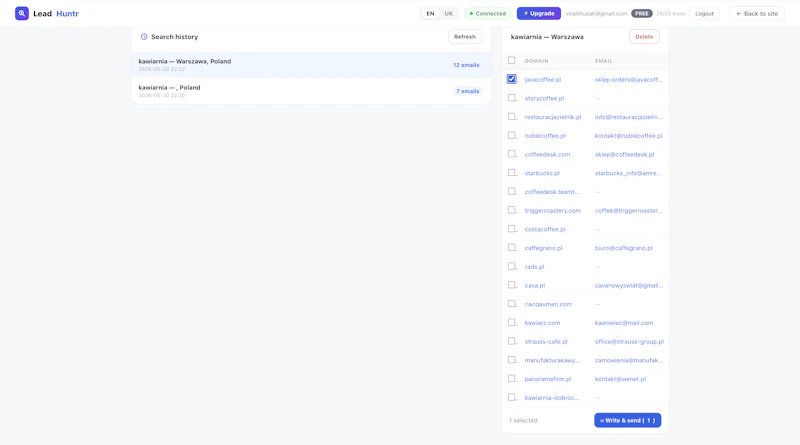
Task: Toggle the select-all checkbox in table header
Action: click(512, 60)
